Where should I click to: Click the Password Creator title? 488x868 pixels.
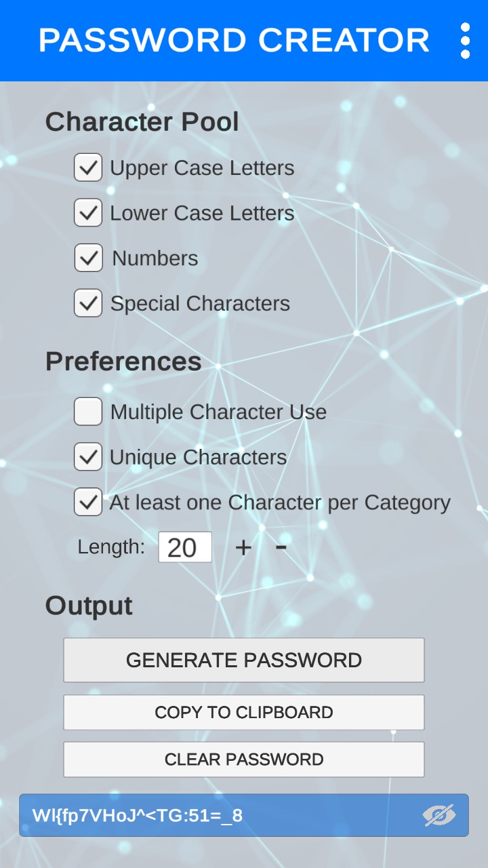pyautogui.click(x=234, y=41)
